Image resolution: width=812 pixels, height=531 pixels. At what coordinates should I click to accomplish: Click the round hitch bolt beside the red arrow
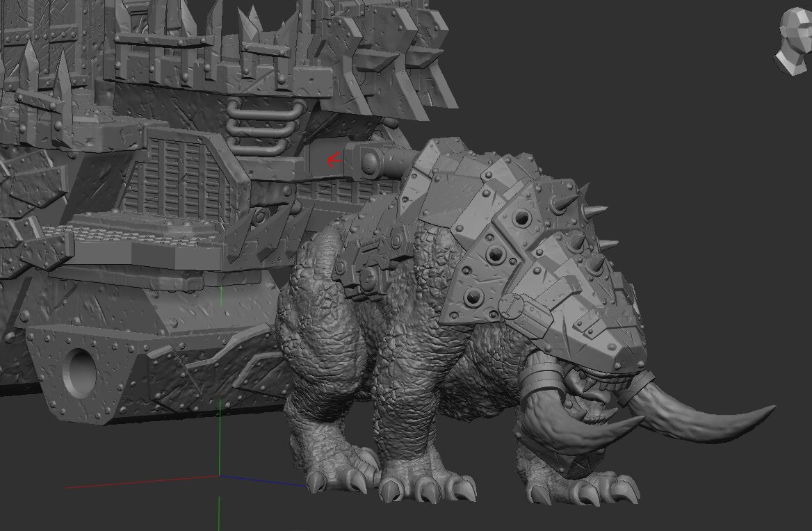coord(369,162)
